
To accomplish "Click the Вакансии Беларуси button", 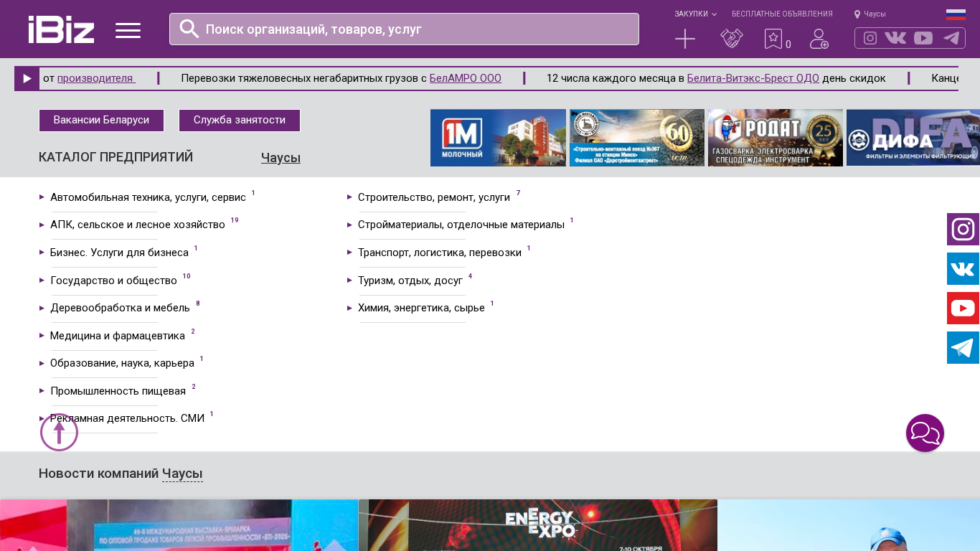I will point(101,121).
